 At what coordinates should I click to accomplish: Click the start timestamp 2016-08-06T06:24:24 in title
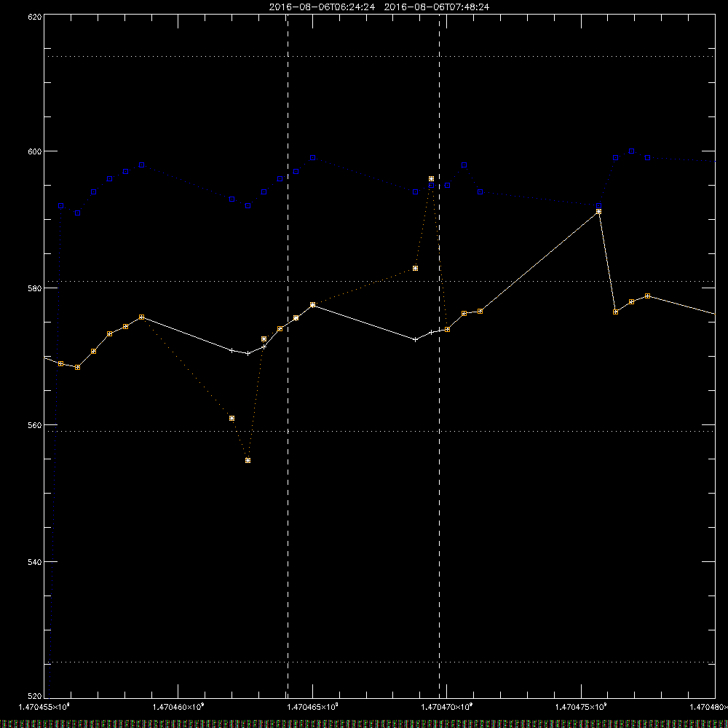click(x=322, y=7)
